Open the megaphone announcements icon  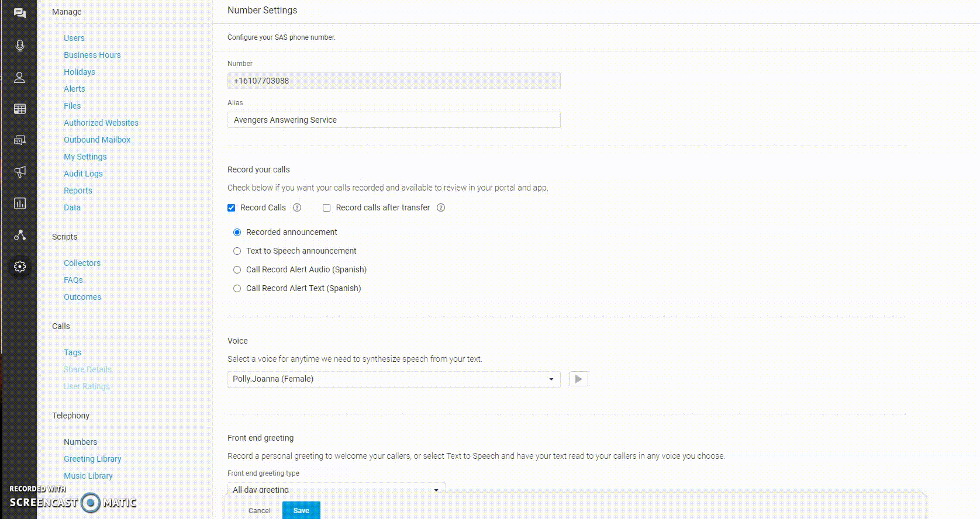[x=20, y=172]
